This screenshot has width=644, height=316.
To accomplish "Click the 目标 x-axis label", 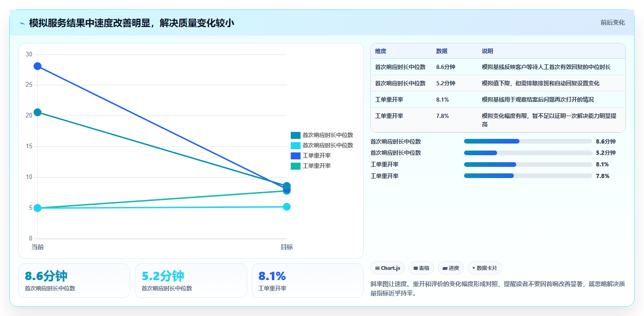I will [x=287, y=247].
